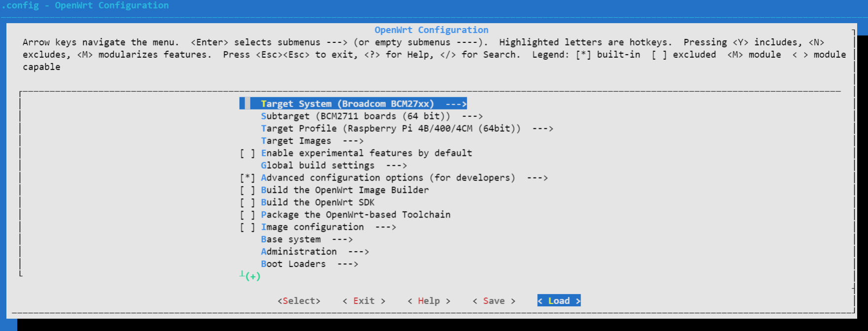
Task: Choose the Boot Loaders menu entry
Action: pyautogui.click(x=310, y=264)
